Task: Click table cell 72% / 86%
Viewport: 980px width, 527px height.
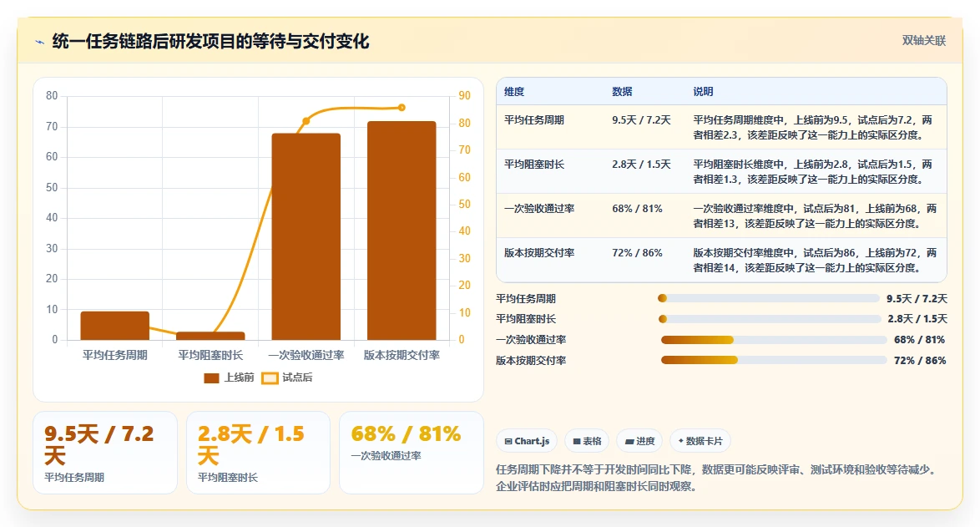Action: [637, 253]
